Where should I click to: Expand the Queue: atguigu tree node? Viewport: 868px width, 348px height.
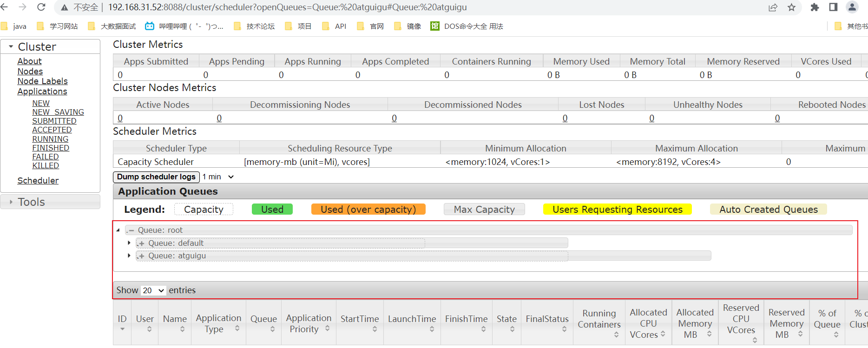point(129,256)
